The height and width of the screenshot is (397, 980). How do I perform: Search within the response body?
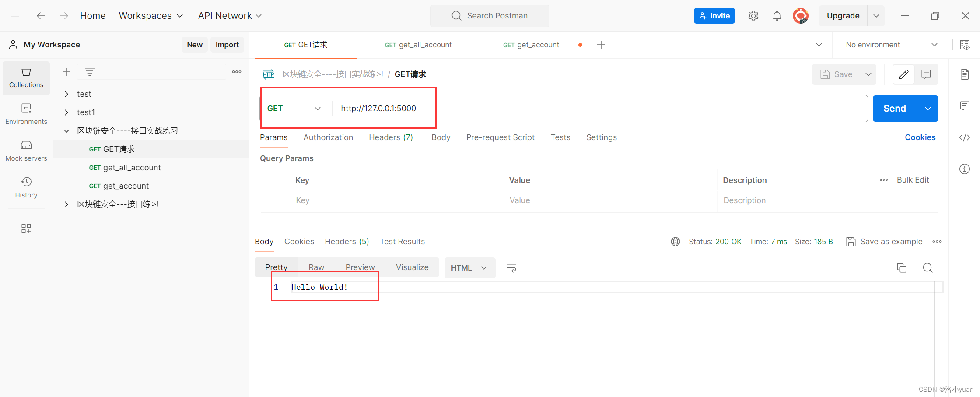928,268
